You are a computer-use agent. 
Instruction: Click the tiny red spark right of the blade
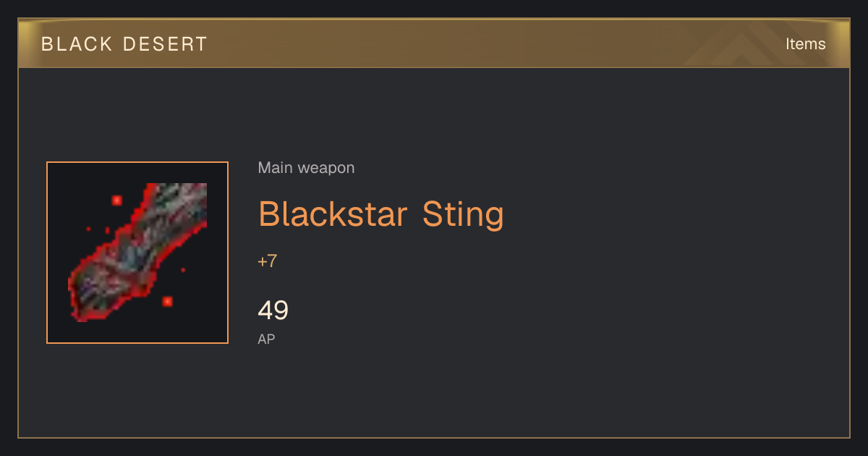click(x=183, y=270)
